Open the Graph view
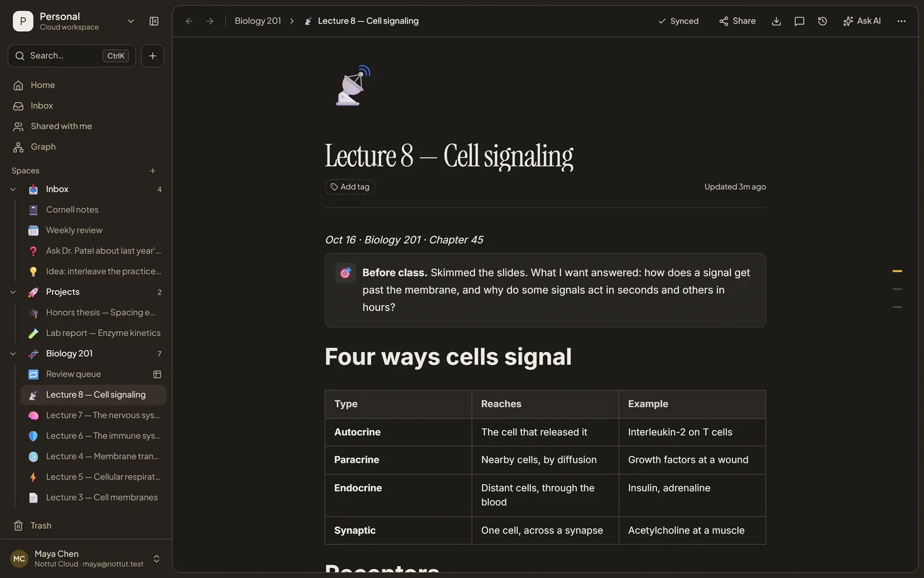The height and width of the screenshot is (578, 924). [86, 147]
